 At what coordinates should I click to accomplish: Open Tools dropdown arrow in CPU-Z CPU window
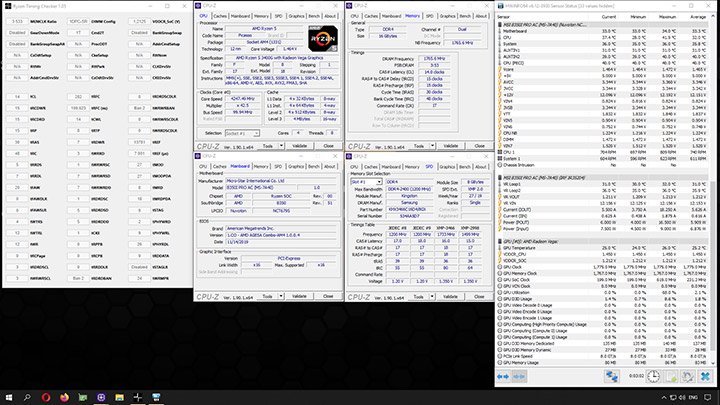point(281,146)
